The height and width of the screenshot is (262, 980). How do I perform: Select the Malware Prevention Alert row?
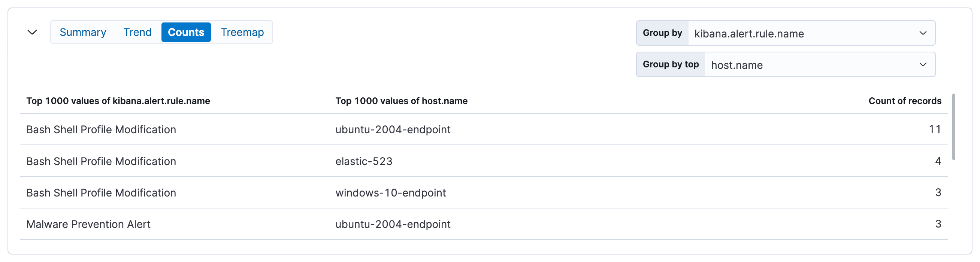coord(88,224)
